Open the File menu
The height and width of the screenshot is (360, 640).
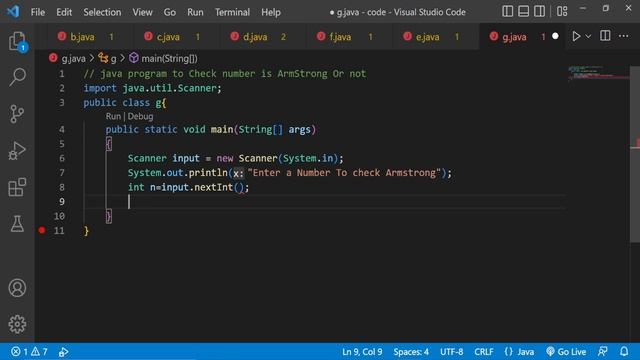(38, 12)
